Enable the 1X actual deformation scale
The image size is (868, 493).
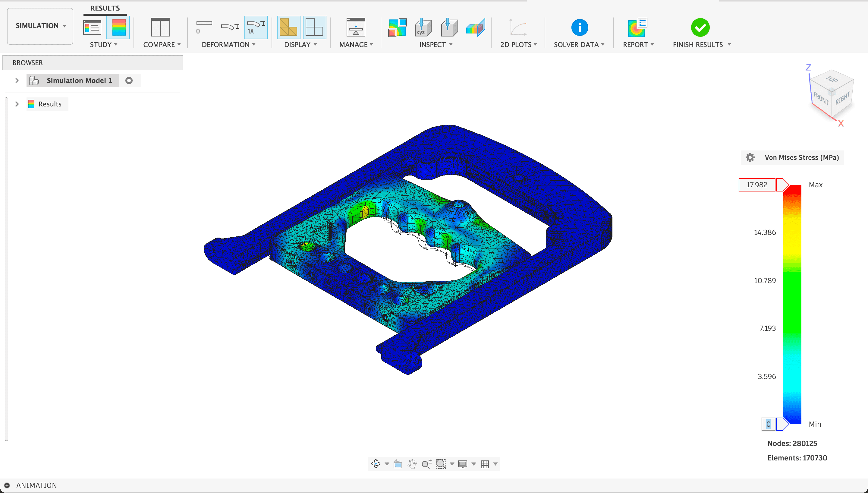[256, 27]
